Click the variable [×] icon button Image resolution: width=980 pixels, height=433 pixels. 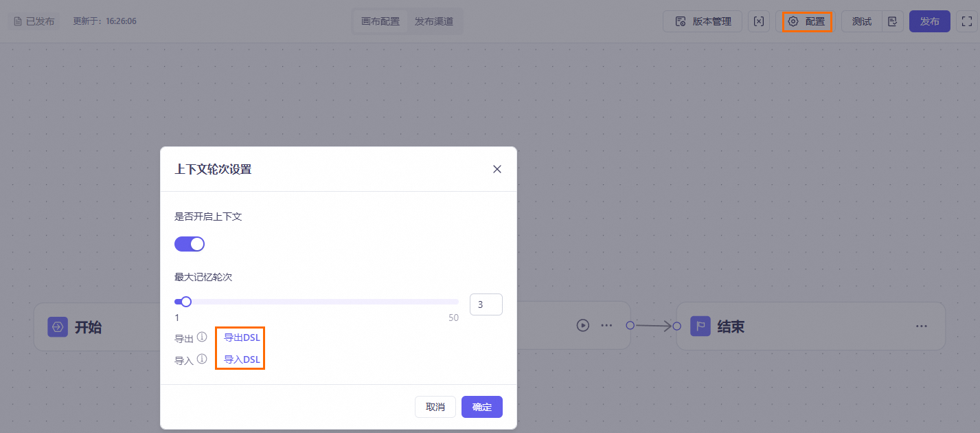pyautogui.click(x=759, y=21)
